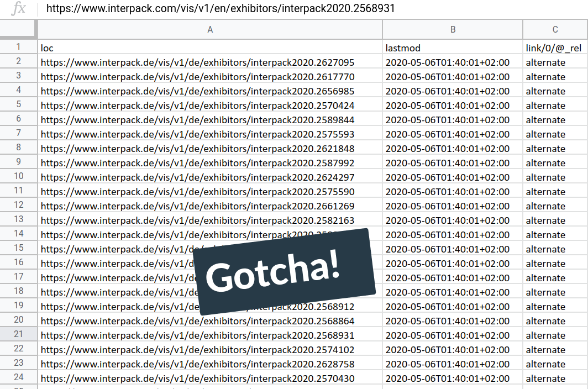Click URL cell ending in 2575593
This screenshot has height=389, width=588.
(210, 134)
